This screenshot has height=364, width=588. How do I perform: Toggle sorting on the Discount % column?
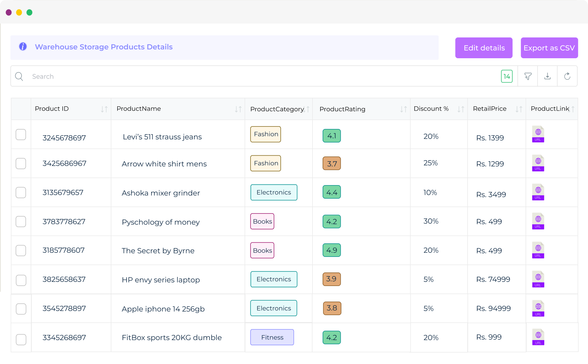tap(461, 109)
